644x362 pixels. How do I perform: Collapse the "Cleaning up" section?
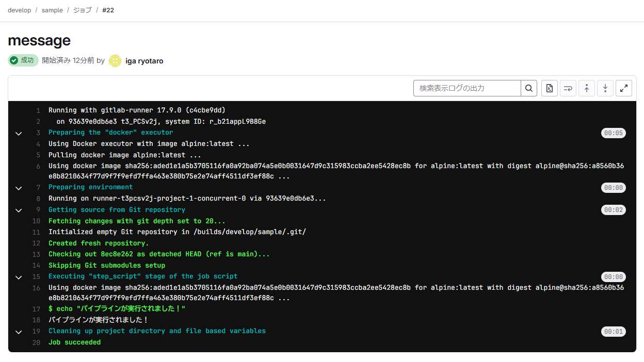point(19,331)
